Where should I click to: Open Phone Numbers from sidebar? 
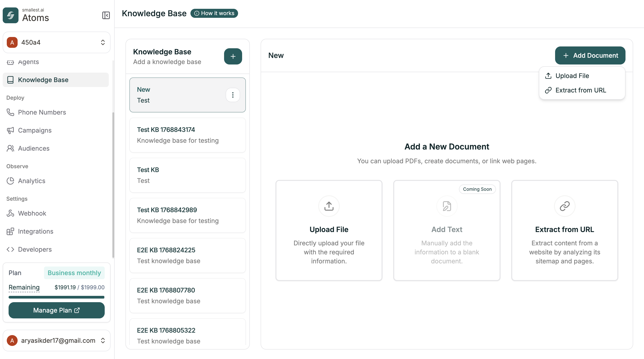[x=42, y=112]
